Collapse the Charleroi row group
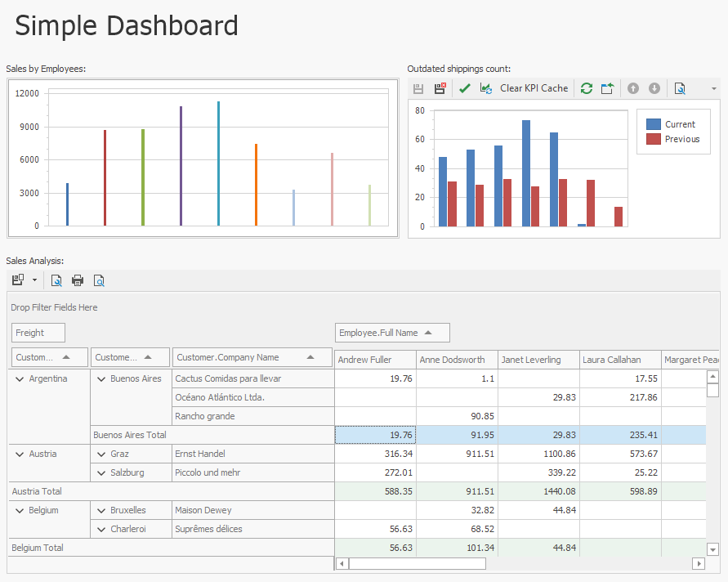The image size is (728, 582). coord(101,529)
